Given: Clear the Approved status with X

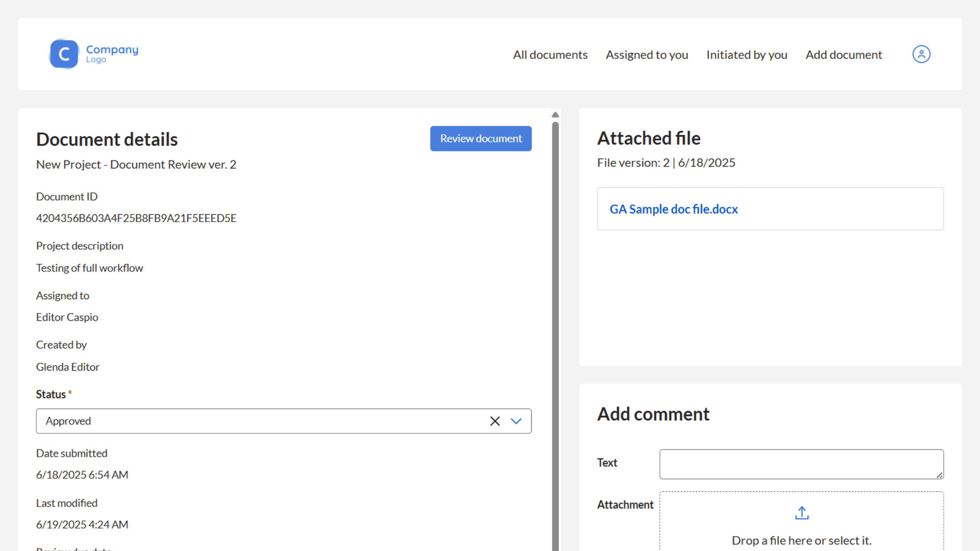Looking at the screenshot, I should [495, 421].
